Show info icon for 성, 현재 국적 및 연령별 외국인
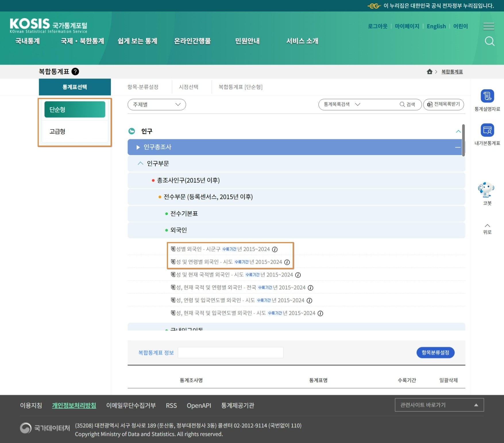The width and height of the screenshot is (504, 443). pyautogui.click(x=310, y=288)
